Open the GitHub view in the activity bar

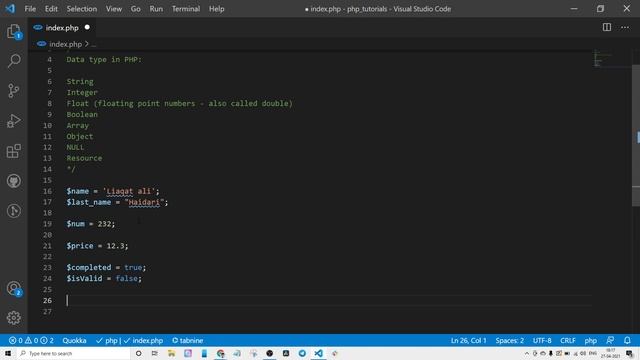14,181
